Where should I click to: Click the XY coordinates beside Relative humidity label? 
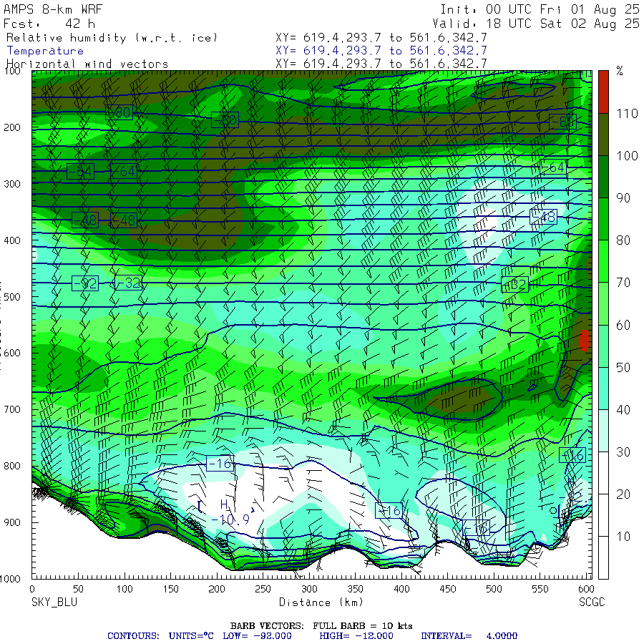381,38
